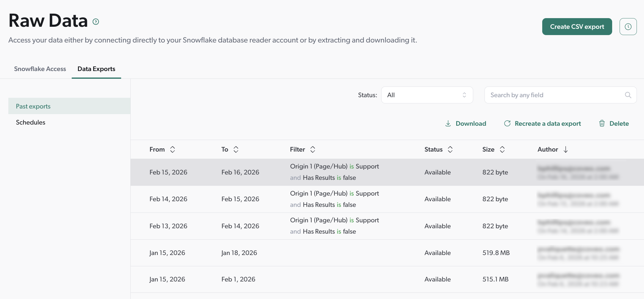
Task: Click the descending sort arrow on Author column
Action: click(566, 149)
